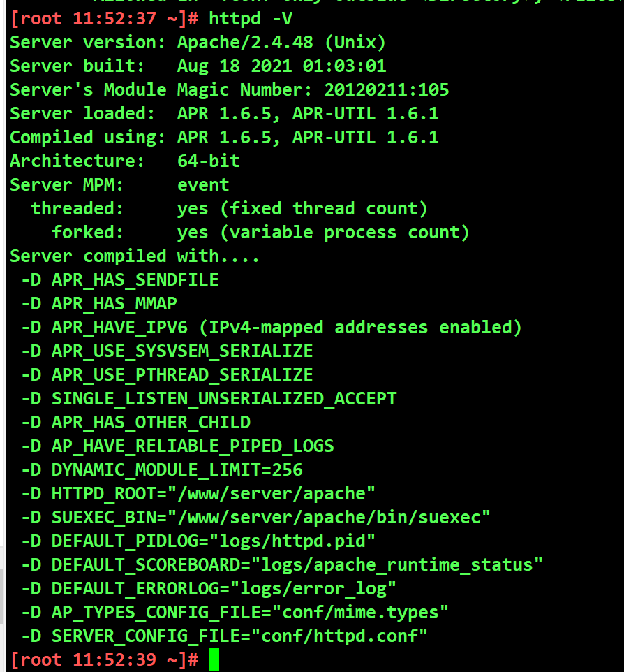Click the Apache/2.4.48 (Unix) version text

coord(281,43)
